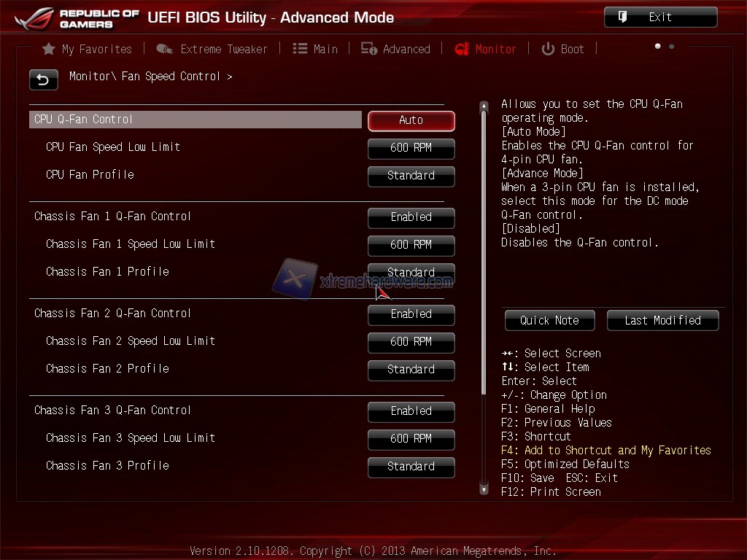Toggle Chassis Fan 3 Q-Fan Control Enabled
Screen dimensions: 747x560
411,411
